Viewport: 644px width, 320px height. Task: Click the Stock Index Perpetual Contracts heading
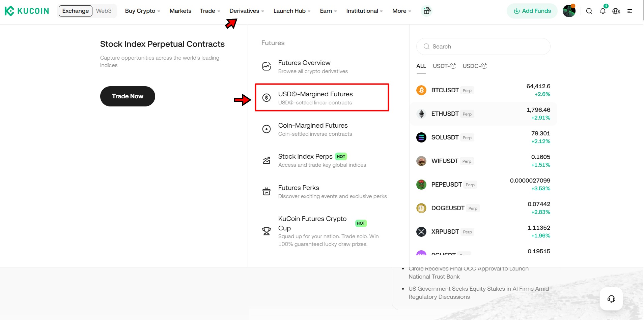pyautogui.click(x=162, y=44)
